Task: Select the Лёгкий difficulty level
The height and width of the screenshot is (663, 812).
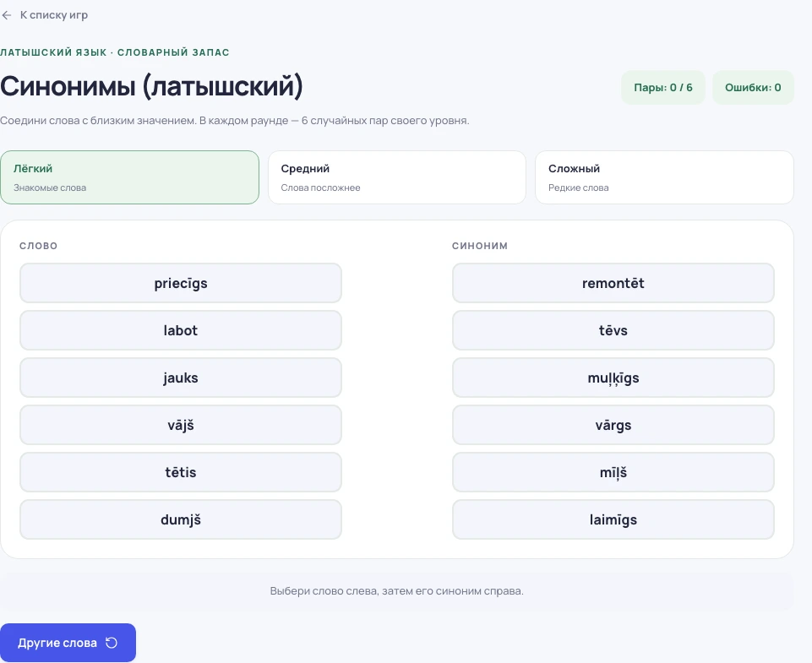Action: pos(129,177)
